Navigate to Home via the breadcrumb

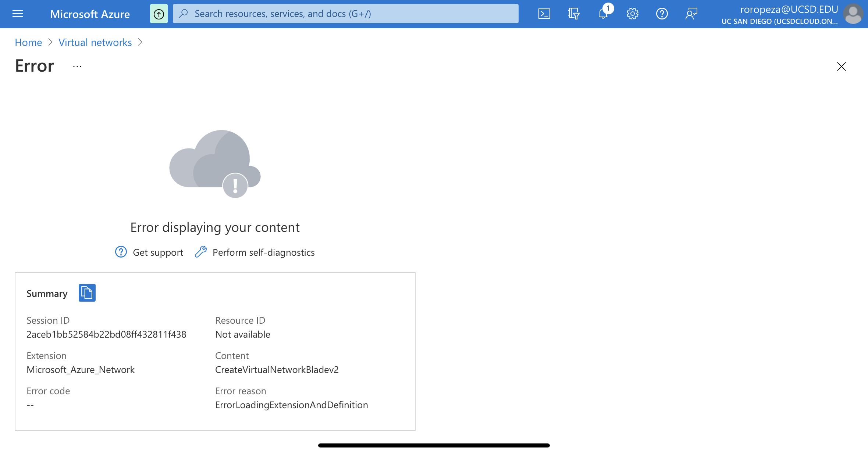[28, 42]
